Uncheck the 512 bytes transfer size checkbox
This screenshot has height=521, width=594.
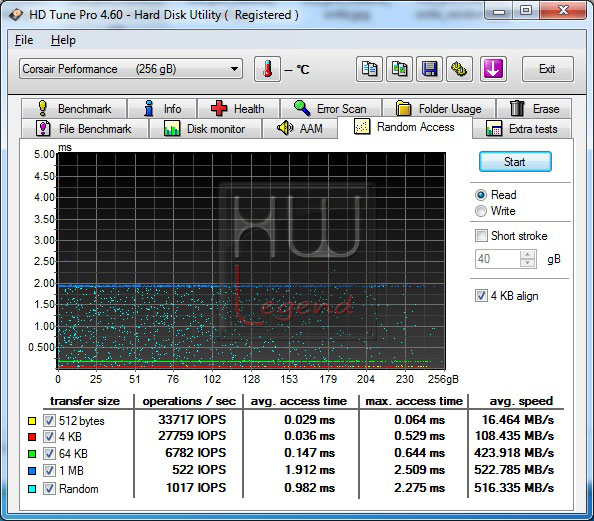(49, 420)
